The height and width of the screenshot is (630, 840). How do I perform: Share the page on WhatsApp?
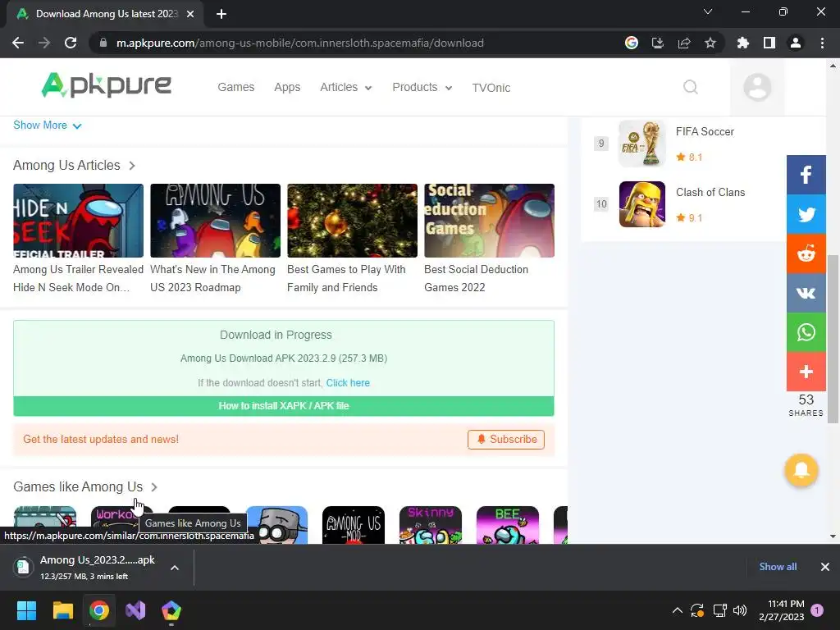[x=806, y=332]
